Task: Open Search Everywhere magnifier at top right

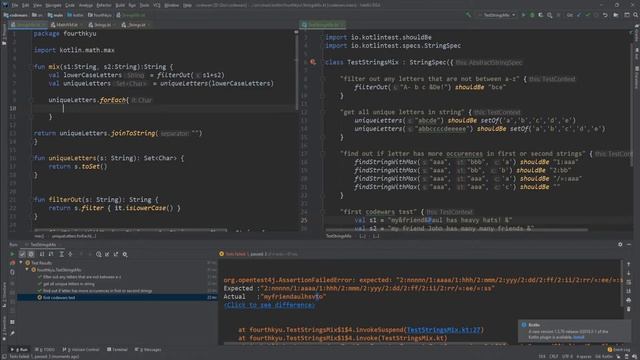Action: [x=636, y=15]
